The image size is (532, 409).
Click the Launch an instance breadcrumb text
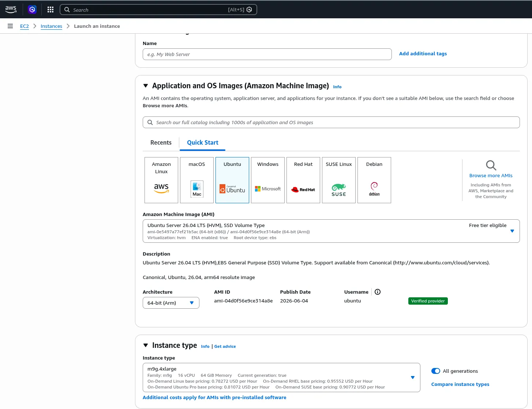tap(97, 26)
